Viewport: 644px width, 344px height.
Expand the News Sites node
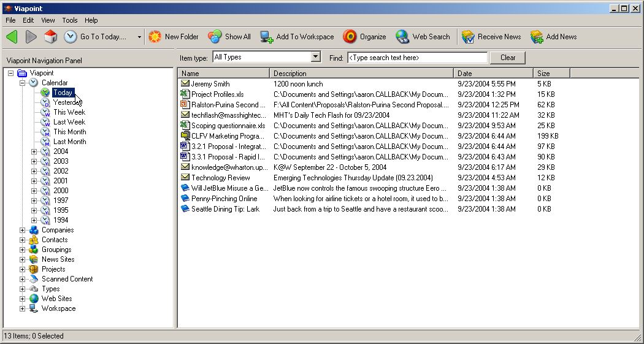coord(23,259)
